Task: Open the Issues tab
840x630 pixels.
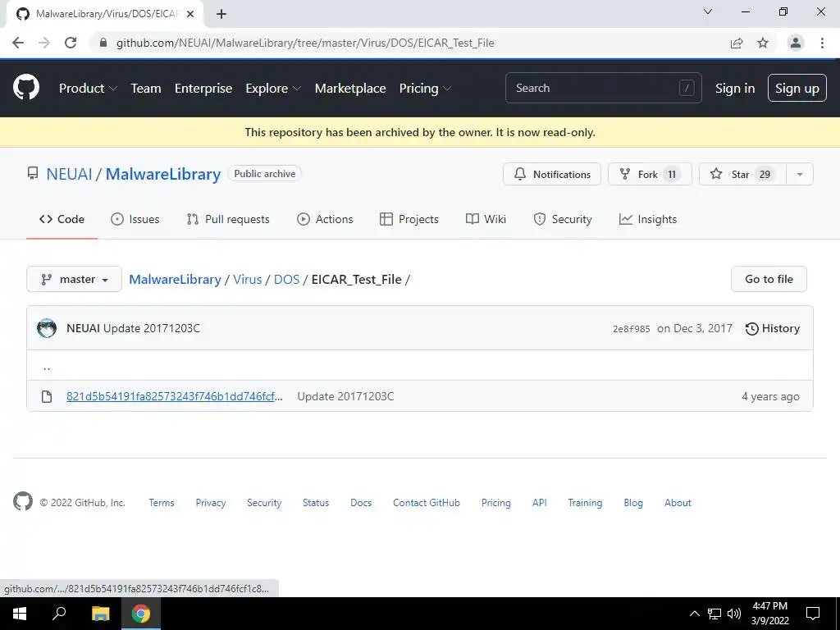Action: (x=135, y=219)
